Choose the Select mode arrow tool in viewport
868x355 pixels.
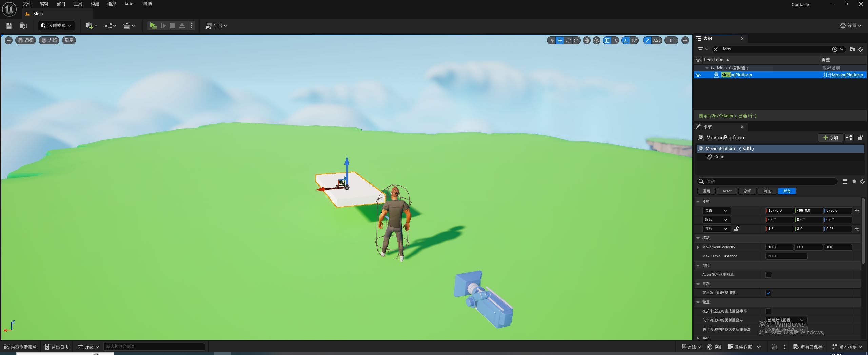[552, 40]
